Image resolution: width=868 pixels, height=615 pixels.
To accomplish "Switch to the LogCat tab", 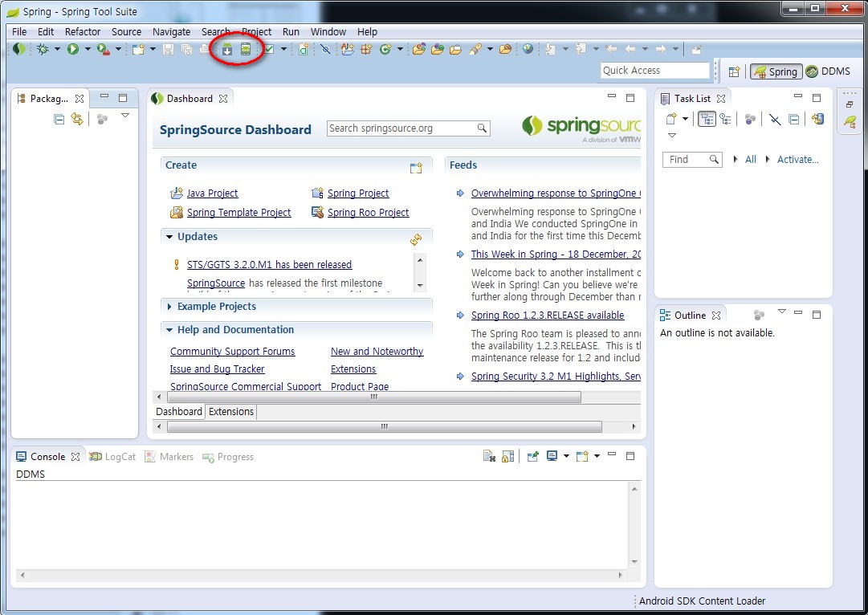I will 113,457.
